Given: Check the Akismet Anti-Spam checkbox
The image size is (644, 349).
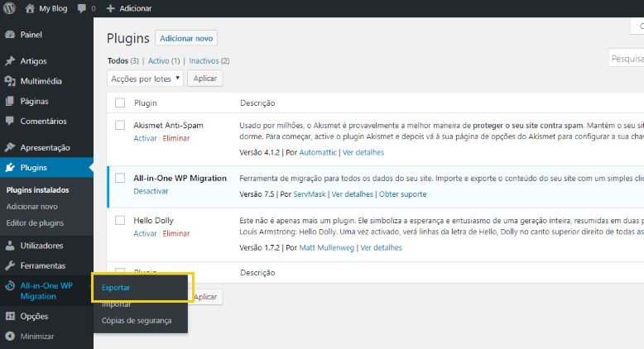Looking at the screenshot, I should point(120,125).
